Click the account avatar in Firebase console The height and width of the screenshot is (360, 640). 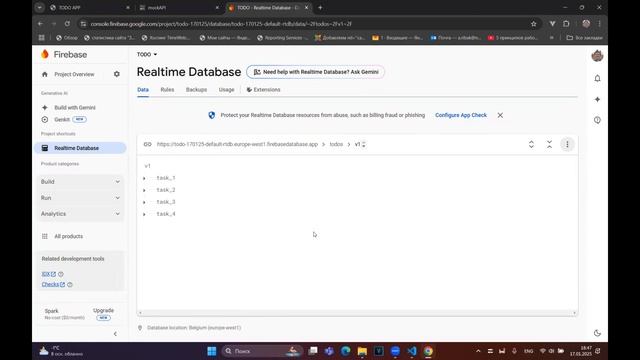pyautogui.click(x=597, y=56)
